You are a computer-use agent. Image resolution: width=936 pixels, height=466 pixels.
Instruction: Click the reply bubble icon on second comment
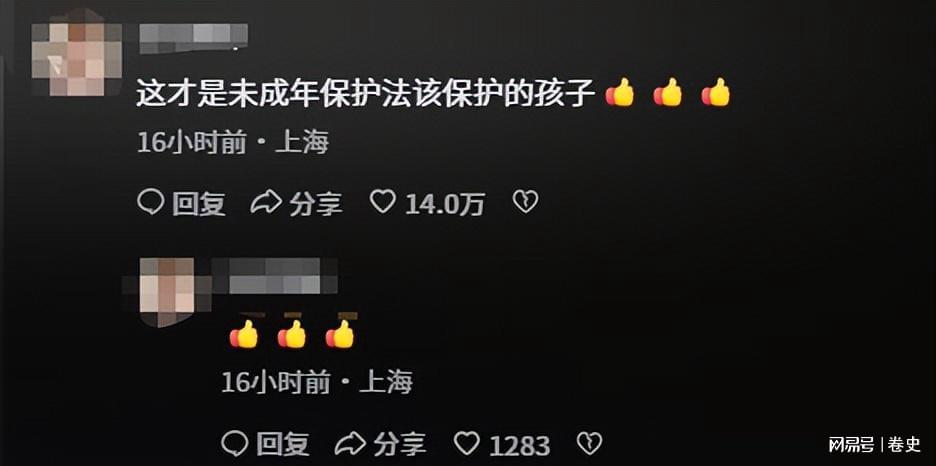[x=235, y=444]
